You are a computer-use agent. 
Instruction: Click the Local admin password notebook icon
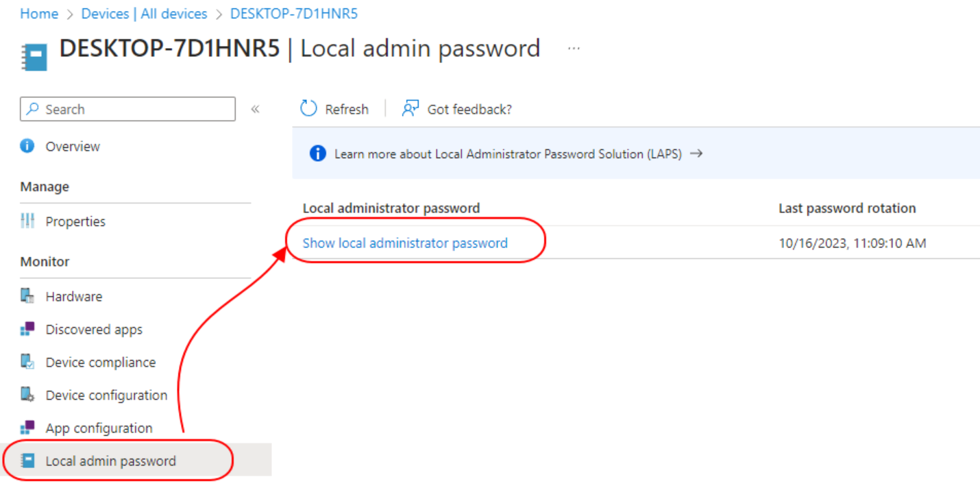(27, 461)
